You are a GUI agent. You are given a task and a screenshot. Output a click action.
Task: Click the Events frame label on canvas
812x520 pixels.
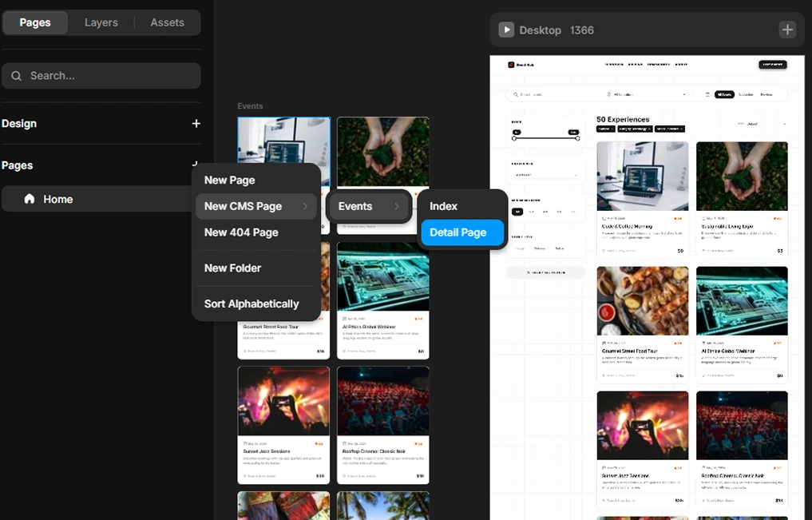[250, 106]
